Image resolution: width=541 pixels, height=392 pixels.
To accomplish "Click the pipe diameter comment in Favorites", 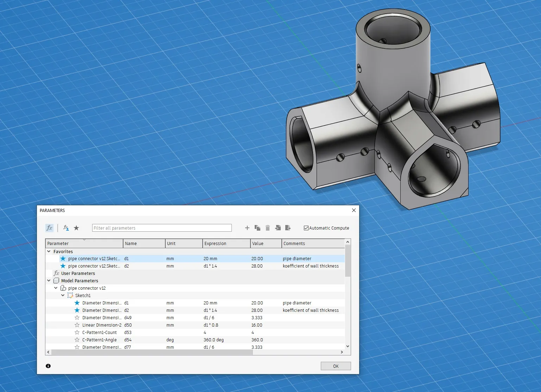I will tap(297, 258).
